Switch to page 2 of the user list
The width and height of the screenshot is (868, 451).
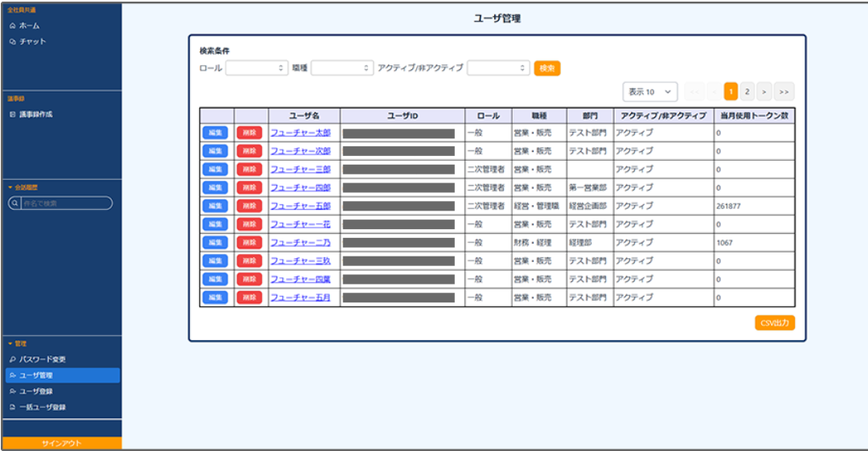pyautogui.click(x=747, y=92)
